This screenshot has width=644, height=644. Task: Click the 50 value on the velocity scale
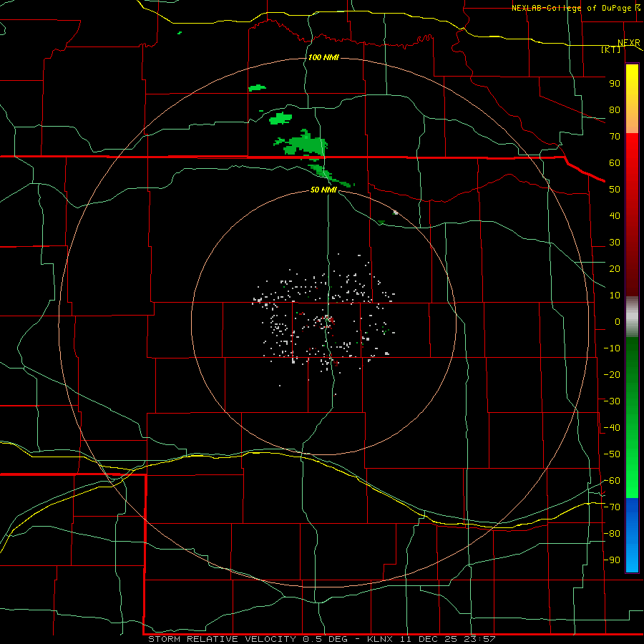coord(615,190)
